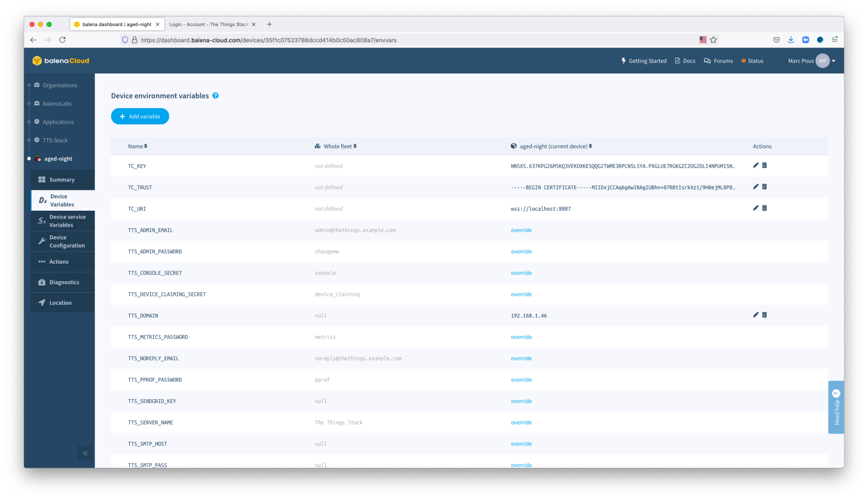Click the help question mark icon
This screenshot has height=500, width=868.
215,96
